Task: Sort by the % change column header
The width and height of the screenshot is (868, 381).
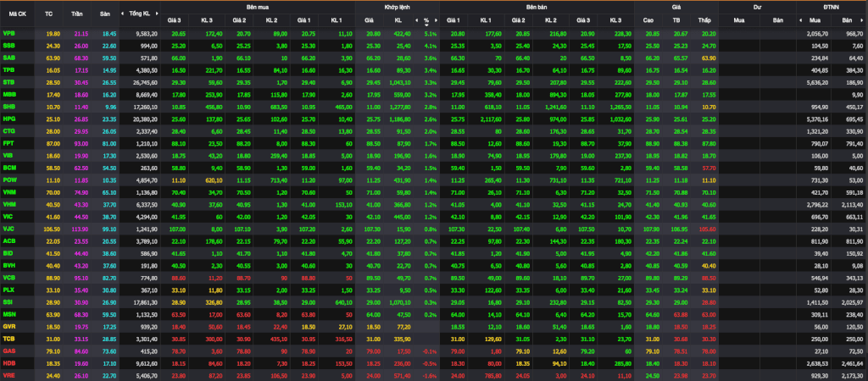Action: pyautogui.click(x=426, y=20)
